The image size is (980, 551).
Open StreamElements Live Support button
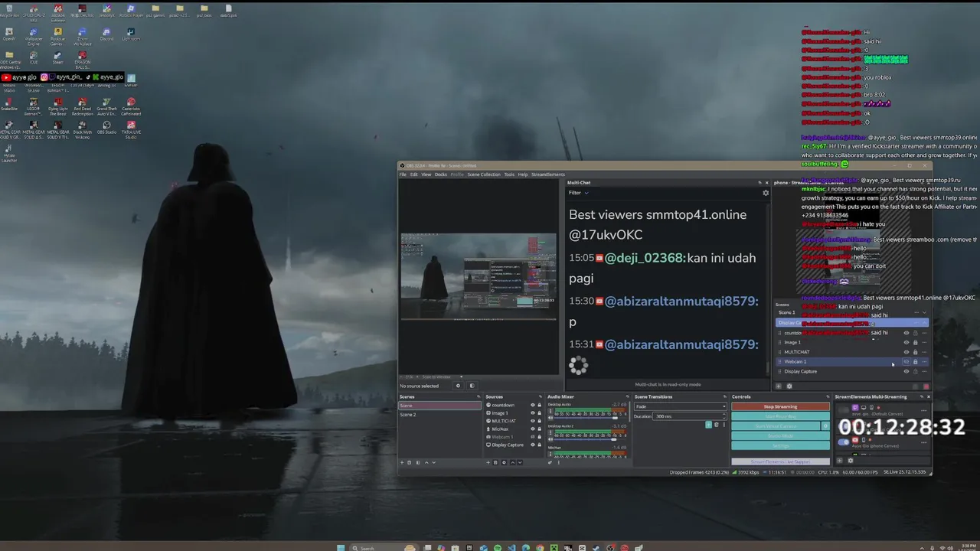[x=780, y=461]
